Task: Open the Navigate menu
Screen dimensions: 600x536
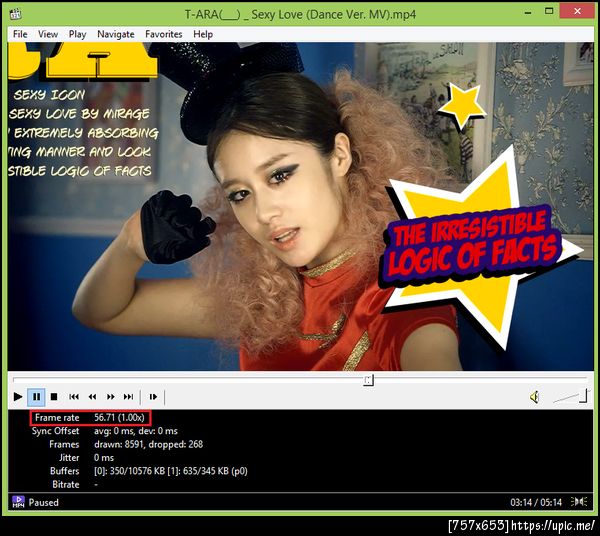Action: coord(116,34)
